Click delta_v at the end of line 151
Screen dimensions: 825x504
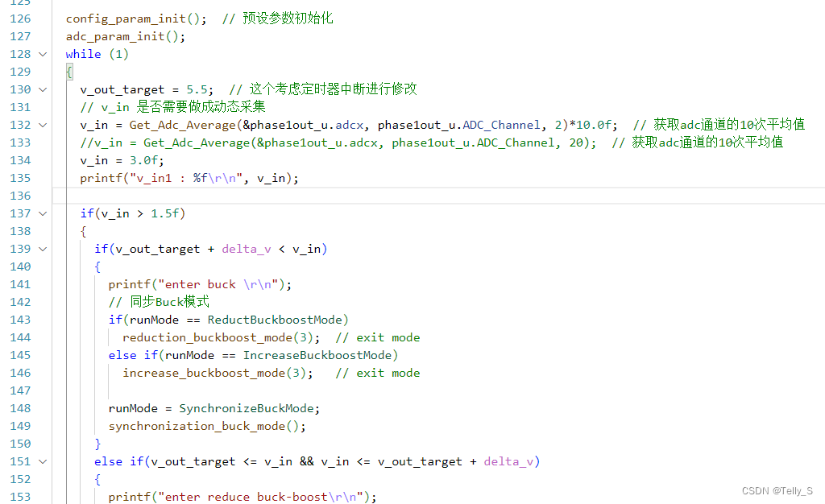pos(508,461)
